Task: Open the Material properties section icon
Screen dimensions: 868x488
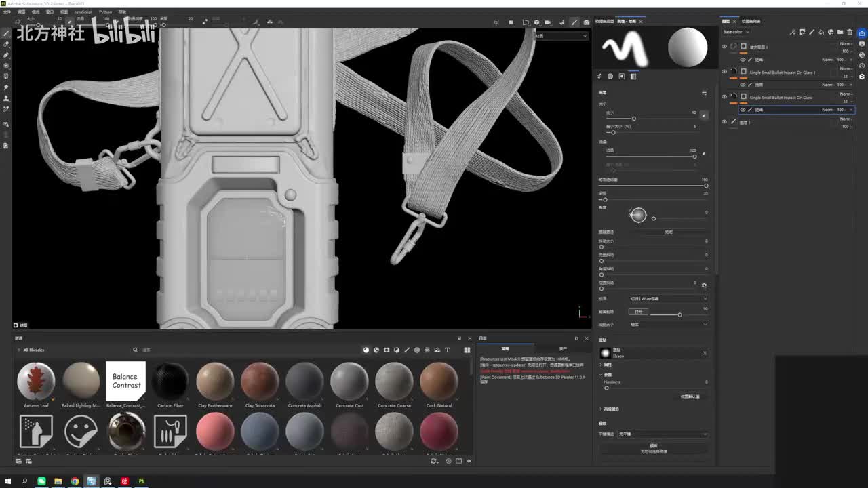Action: (633, 77)
